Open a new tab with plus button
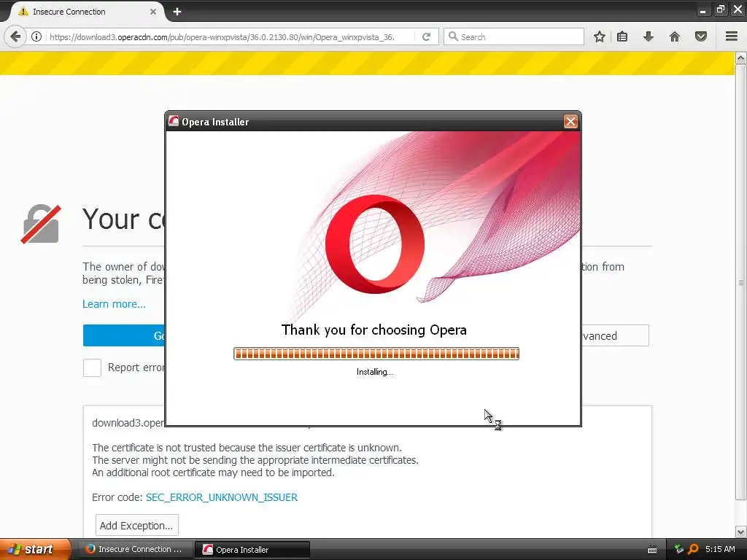 [x=177, y=12]
